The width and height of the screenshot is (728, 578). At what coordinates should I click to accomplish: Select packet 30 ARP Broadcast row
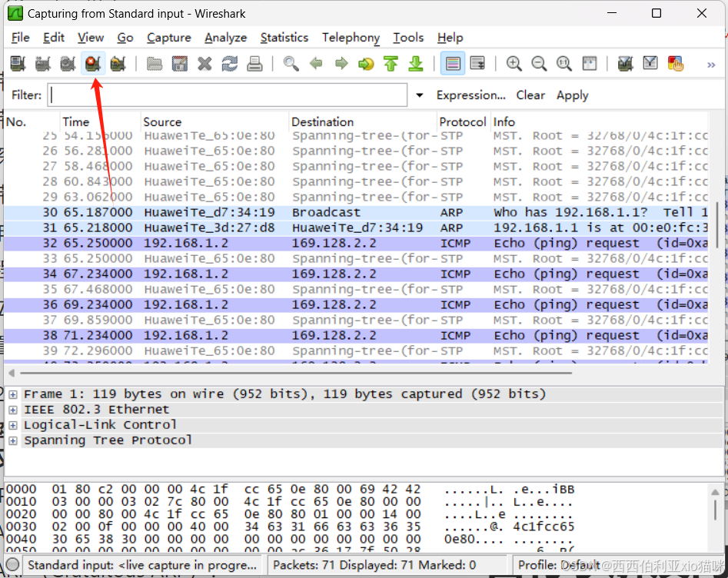point(356,213)
